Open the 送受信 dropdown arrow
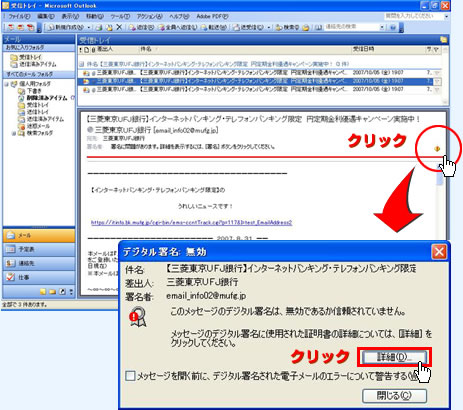 (x=269, y=27)
